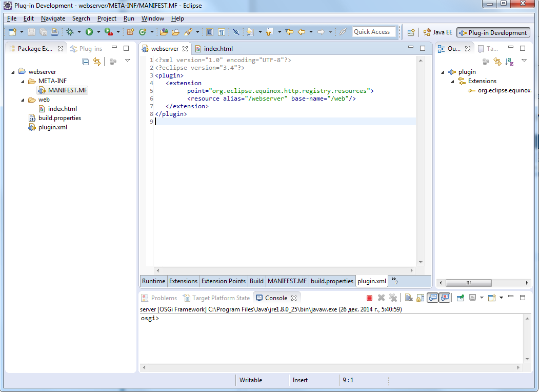539x392 pixels.
Task: Minimize the Package Explorer view
Action: (x=114, y=47)
